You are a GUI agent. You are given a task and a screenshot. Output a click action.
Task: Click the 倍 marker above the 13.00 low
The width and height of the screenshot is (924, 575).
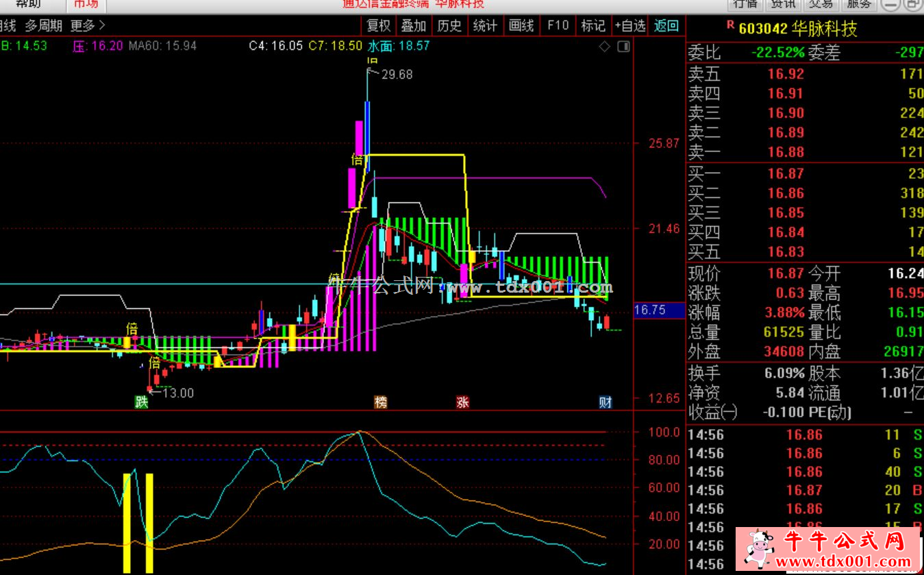(155, 362)
